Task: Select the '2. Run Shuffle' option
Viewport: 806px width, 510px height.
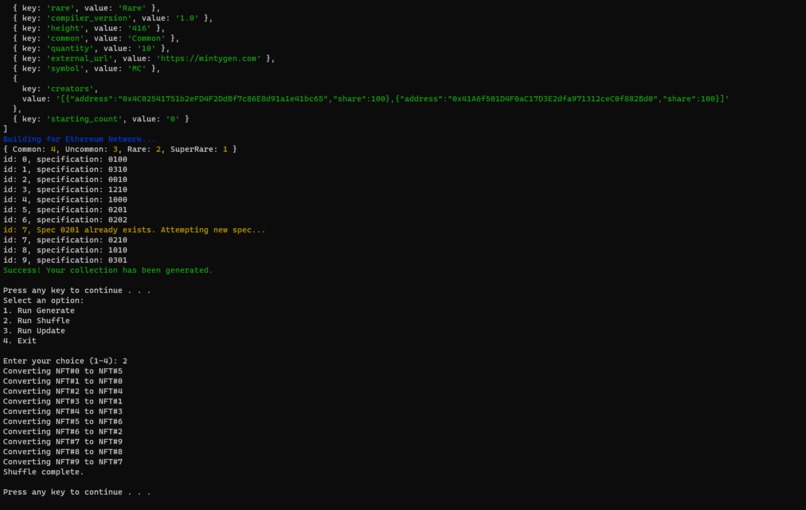Action: tap(36, 320)
